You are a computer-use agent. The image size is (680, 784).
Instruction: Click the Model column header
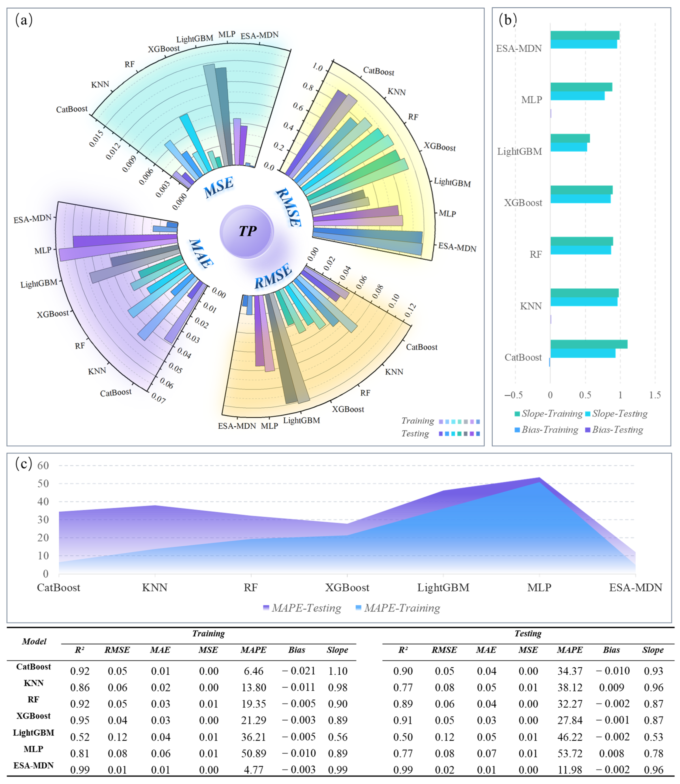tap(34, 641)
